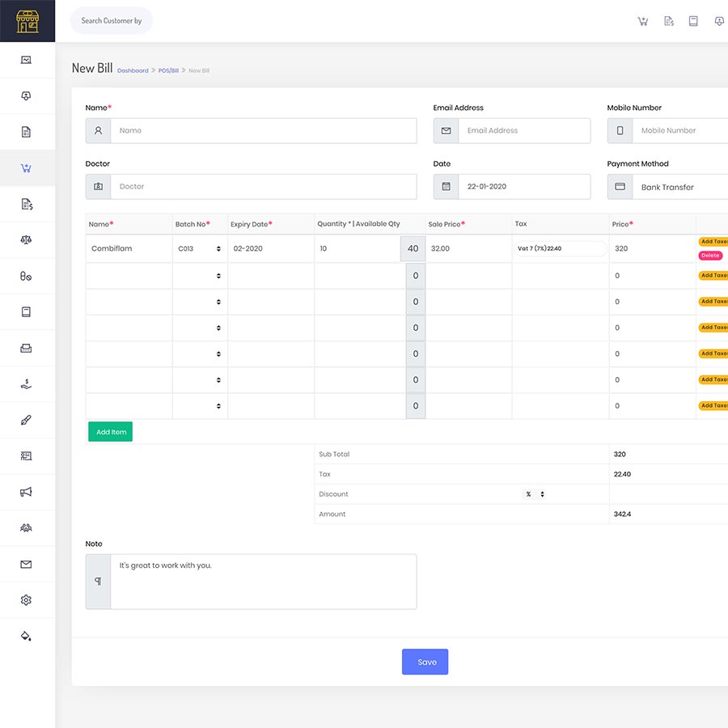This screenshot has height=728, width=728.
Task: Open the mail envelope sidebar icon
Action: pos(26,564)
